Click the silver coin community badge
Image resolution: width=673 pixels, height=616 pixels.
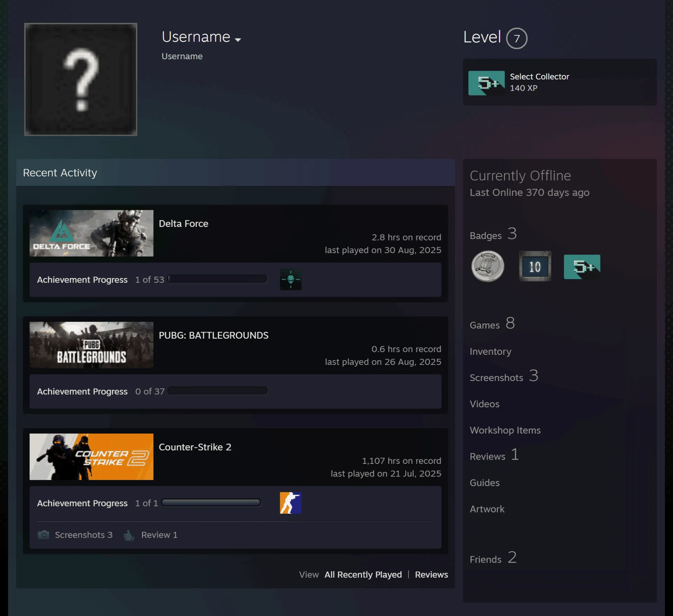488,266
